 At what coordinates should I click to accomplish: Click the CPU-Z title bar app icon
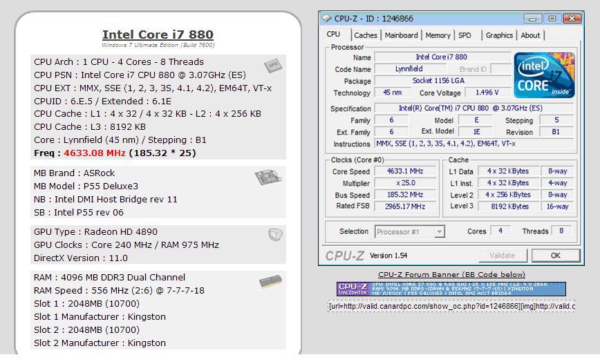tap(326, 19)
